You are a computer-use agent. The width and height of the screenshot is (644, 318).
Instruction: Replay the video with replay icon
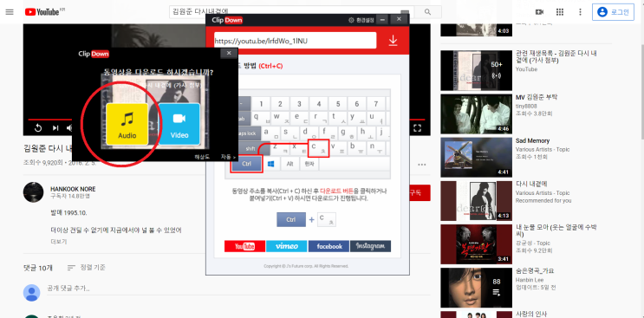pos(38,128)
